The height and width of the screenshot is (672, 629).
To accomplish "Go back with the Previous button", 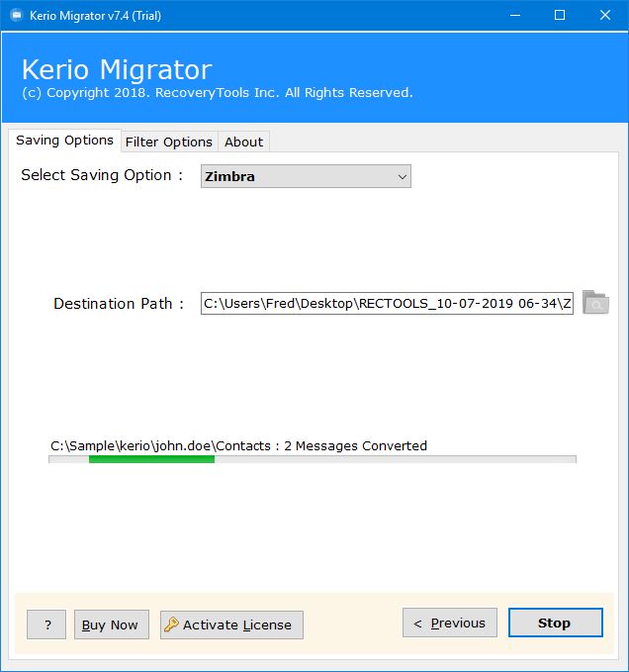I will click(x=450, y=623).
